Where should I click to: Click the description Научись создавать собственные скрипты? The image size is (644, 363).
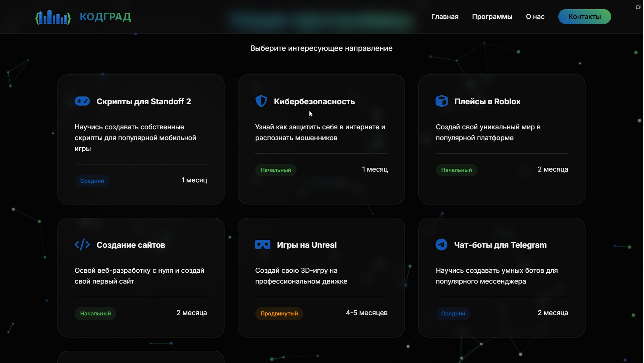pos(136,138)
